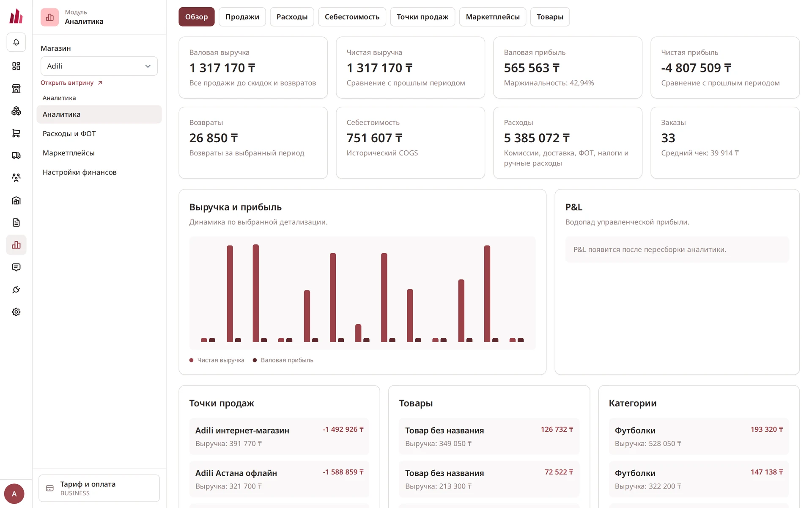Click the Выручка и прибыль heading
The height and width of the screenshot is (508, 812).
tap(235, 207)
